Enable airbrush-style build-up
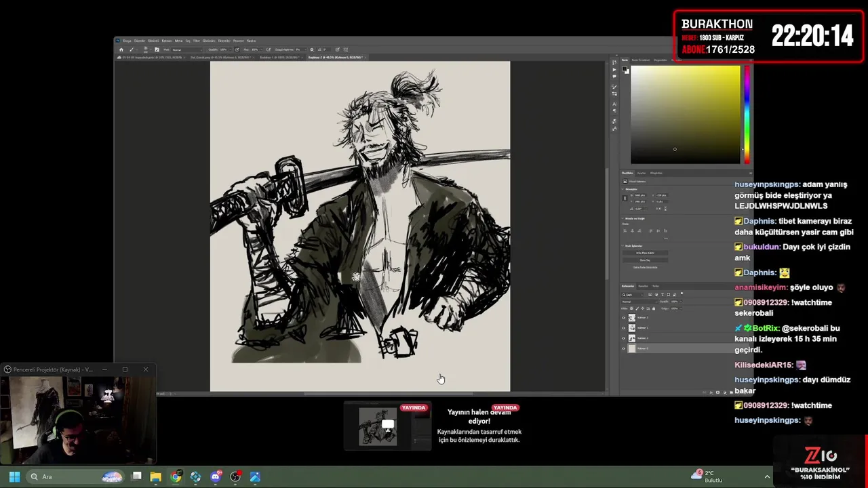Image resolution: width=868 pixels, height=488 pixels. tap(268, 49)
